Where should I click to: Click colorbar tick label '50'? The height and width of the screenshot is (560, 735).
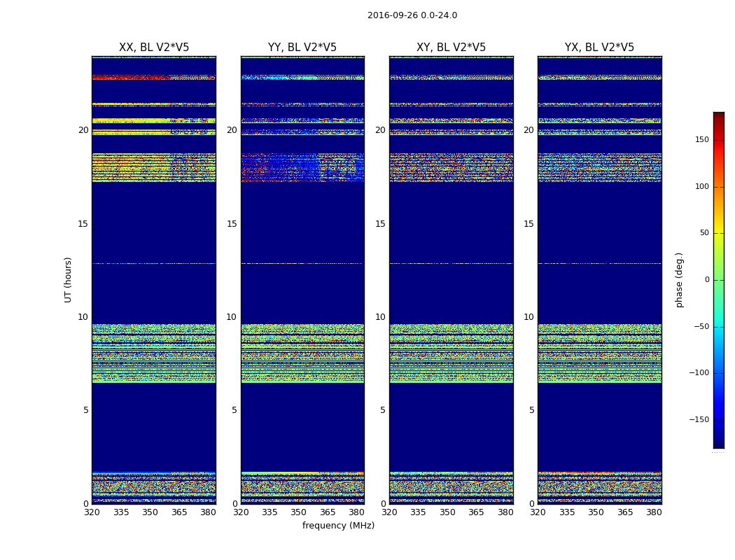pos(704,233)
